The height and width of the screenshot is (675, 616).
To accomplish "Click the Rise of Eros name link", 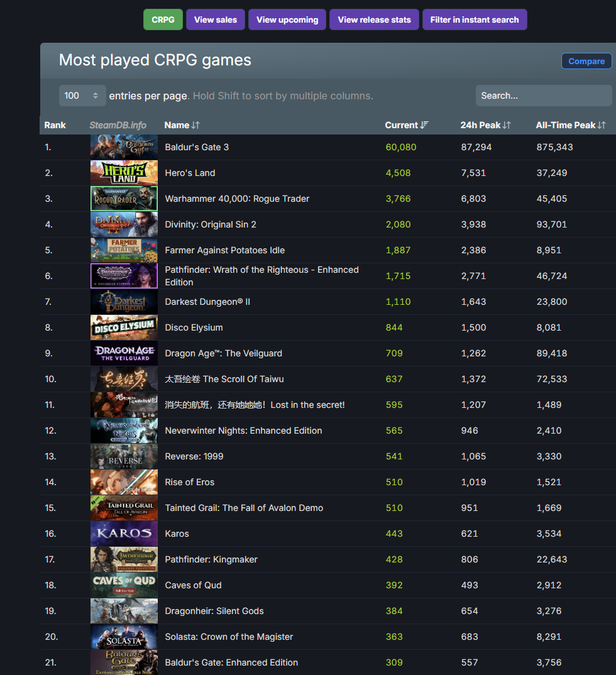I will (189, 483).
